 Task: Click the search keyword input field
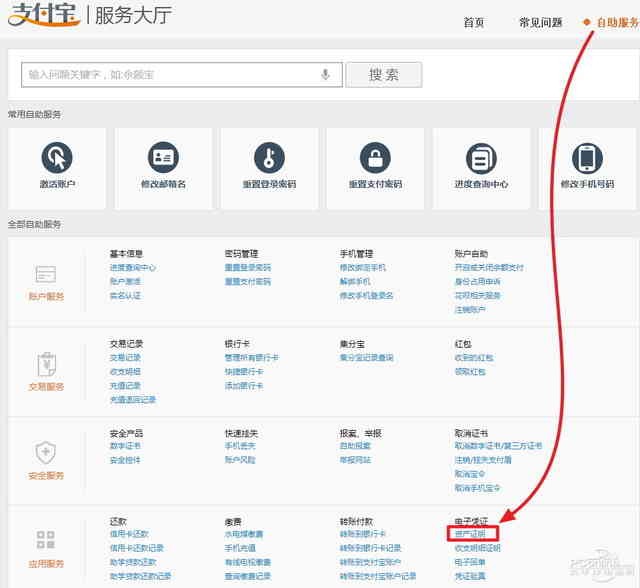pyautogui.click(x=182, y=75)
